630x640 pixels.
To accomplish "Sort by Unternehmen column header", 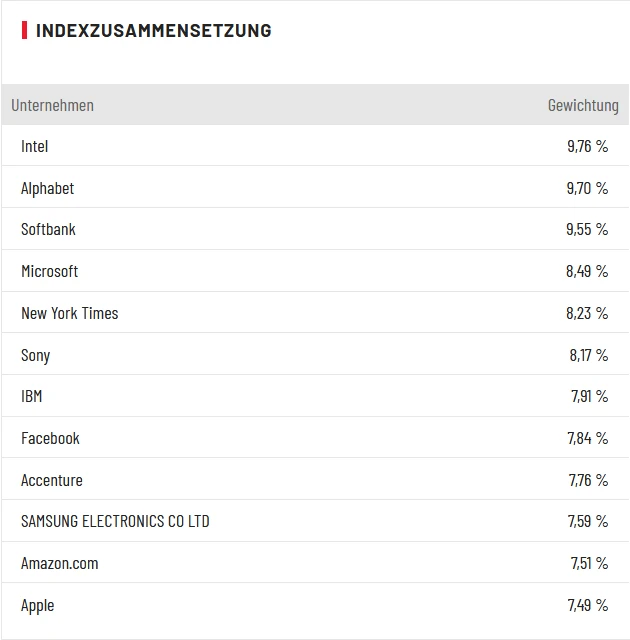I will point(52,105).
